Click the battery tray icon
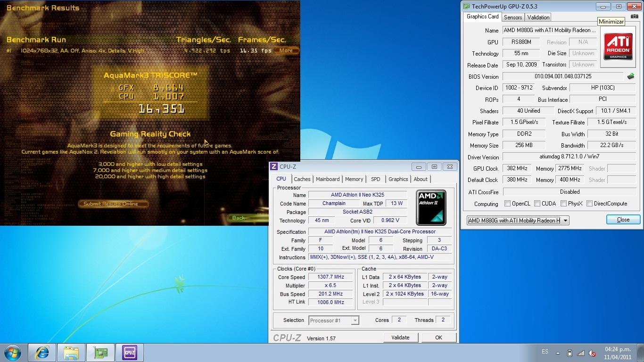The width and height of the screenshot is (644, 362). [570, 353]
